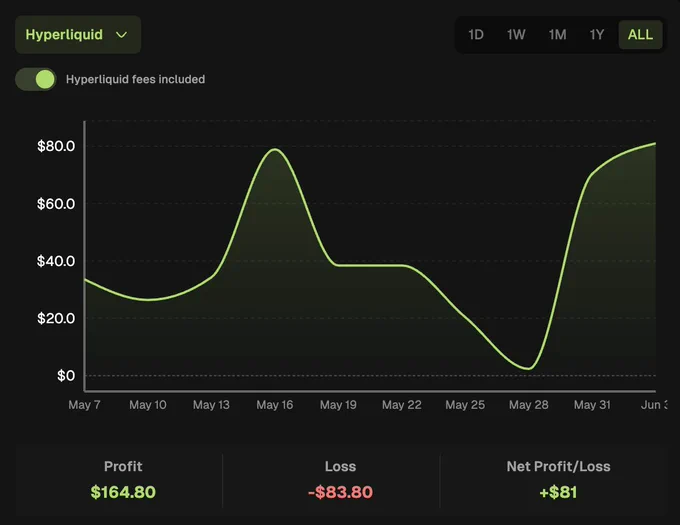Toggle Hyperliquid fees included switch
680x525 pixels.
(36, 79)
